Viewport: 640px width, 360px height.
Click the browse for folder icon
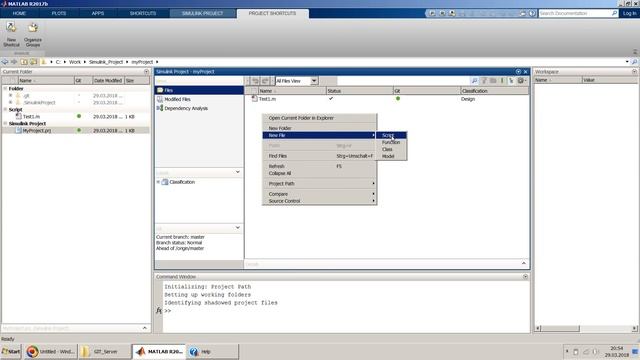[33, 62]
